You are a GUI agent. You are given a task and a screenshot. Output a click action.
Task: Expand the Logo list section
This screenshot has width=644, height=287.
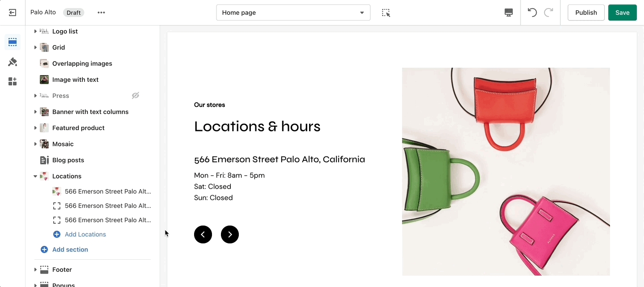click(35, 31)
